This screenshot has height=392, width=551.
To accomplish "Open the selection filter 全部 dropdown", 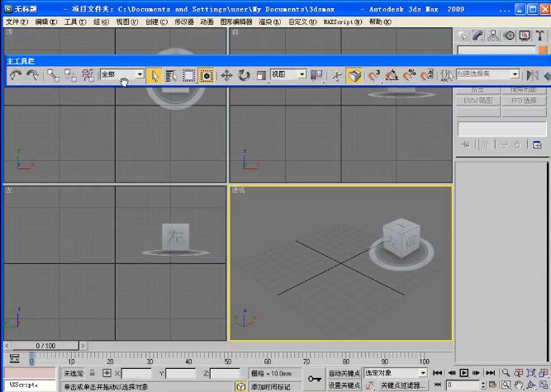I will 122,74.
